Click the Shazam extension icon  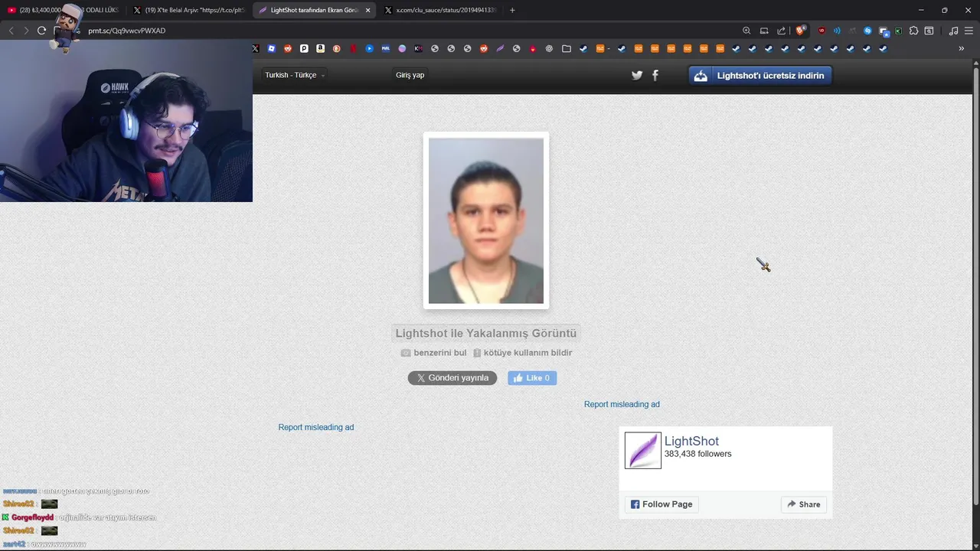pos(867,31)
